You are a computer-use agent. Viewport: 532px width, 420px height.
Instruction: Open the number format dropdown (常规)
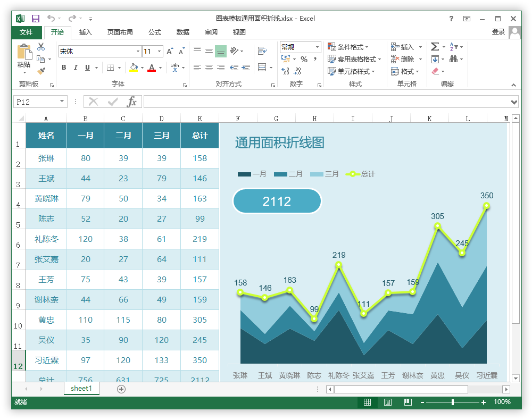coord(317,47)
